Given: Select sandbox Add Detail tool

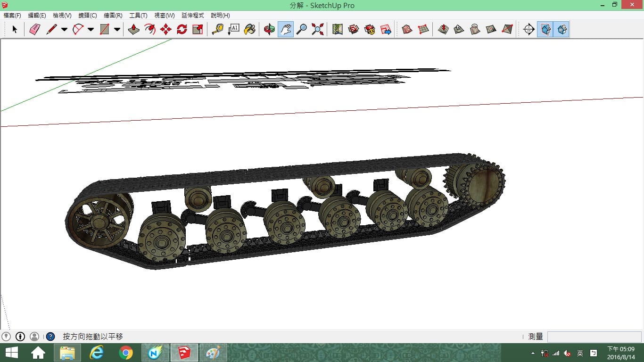Looking at the screenshot, I should [x=491, y=29].
